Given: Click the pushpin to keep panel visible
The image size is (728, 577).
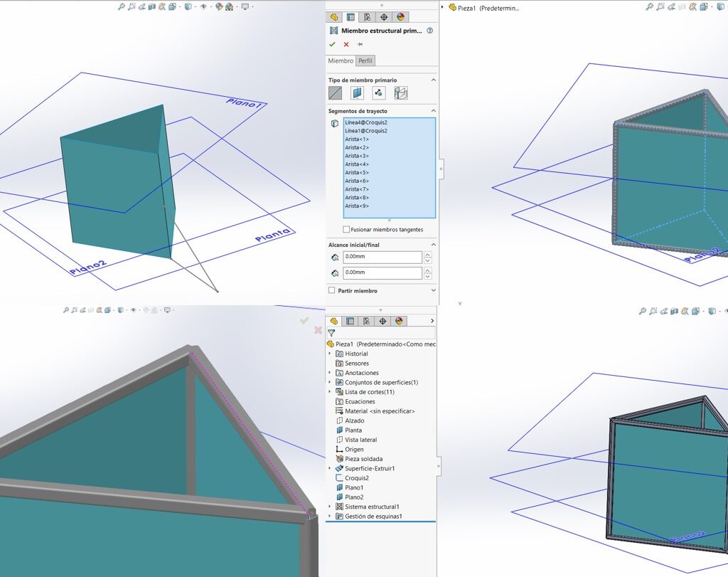Looking at the screenshot, I should click(x=360, y=44).
